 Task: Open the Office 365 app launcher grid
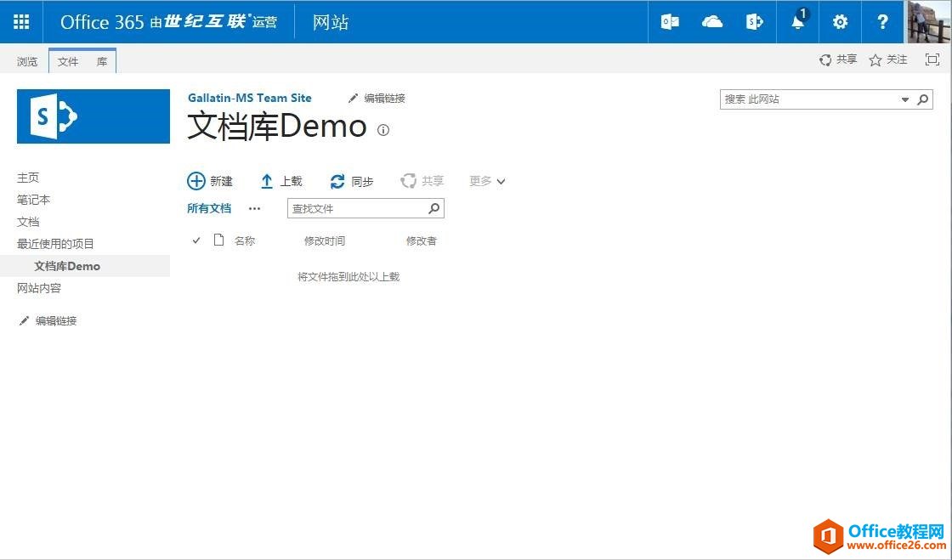point(21,22)
